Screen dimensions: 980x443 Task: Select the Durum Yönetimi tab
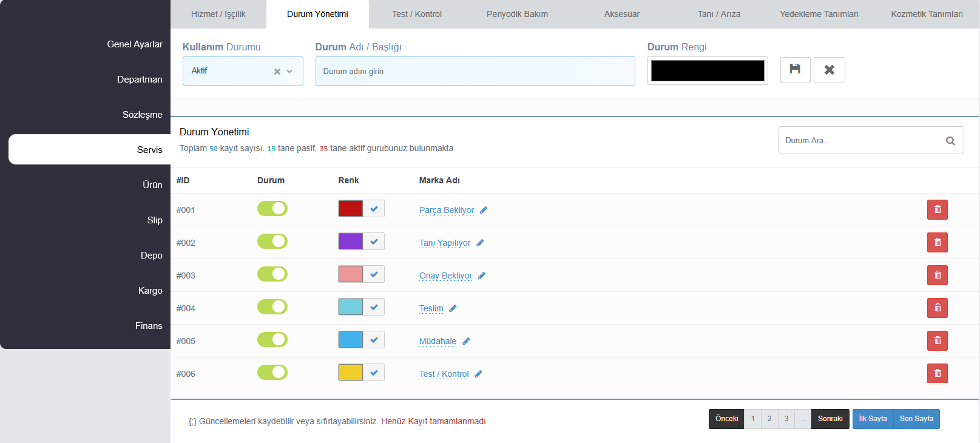[317, 14]
